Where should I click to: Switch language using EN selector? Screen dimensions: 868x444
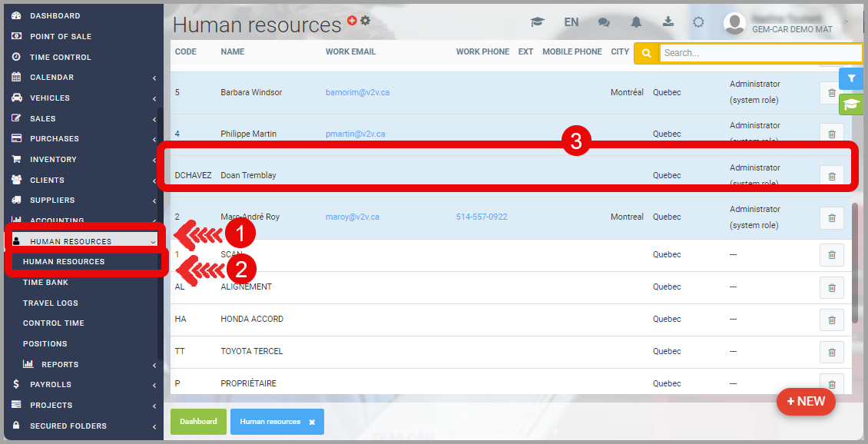pyautogui.click(x=571, y=22)
